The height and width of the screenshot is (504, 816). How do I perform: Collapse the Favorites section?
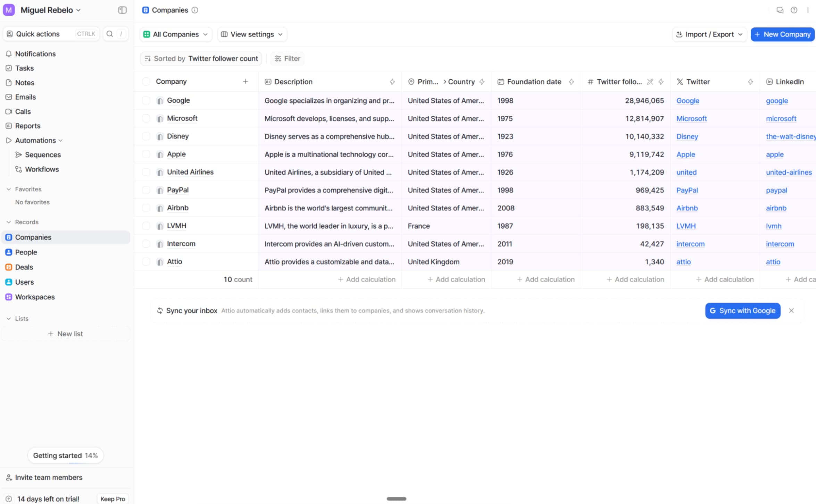point(9,189)
